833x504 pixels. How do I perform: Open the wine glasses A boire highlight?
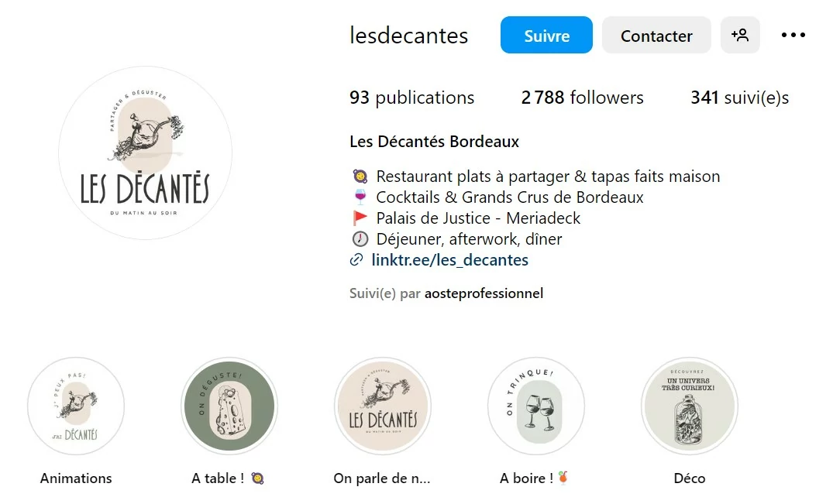tap(536, 406)
